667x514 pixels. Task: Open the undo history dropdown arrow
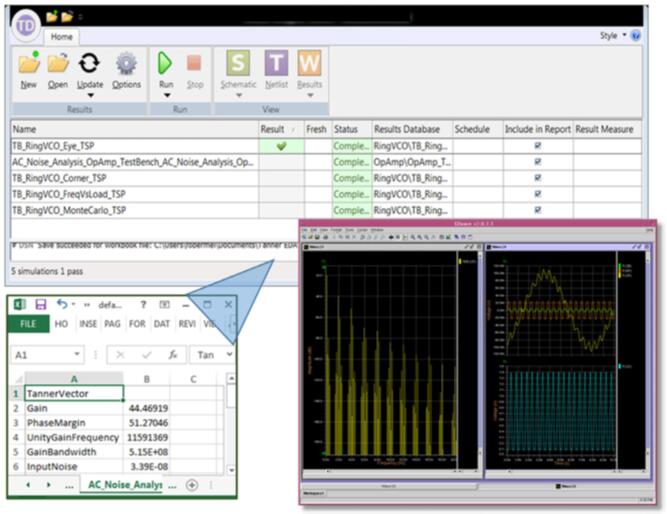74,304
